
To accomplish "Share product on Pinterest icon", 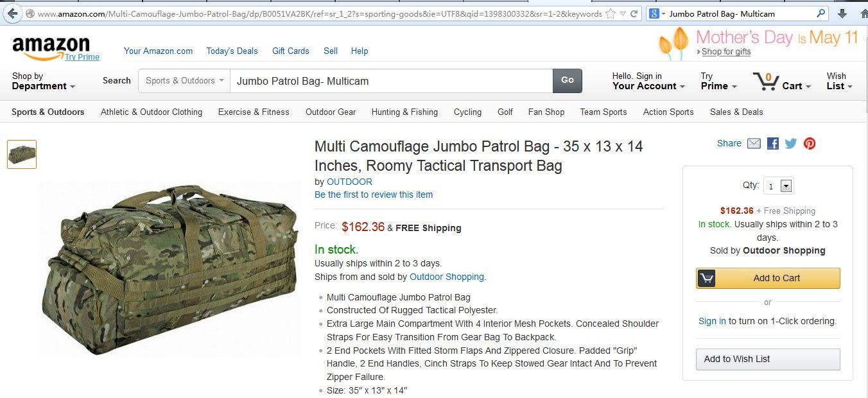I will [810, 144].
